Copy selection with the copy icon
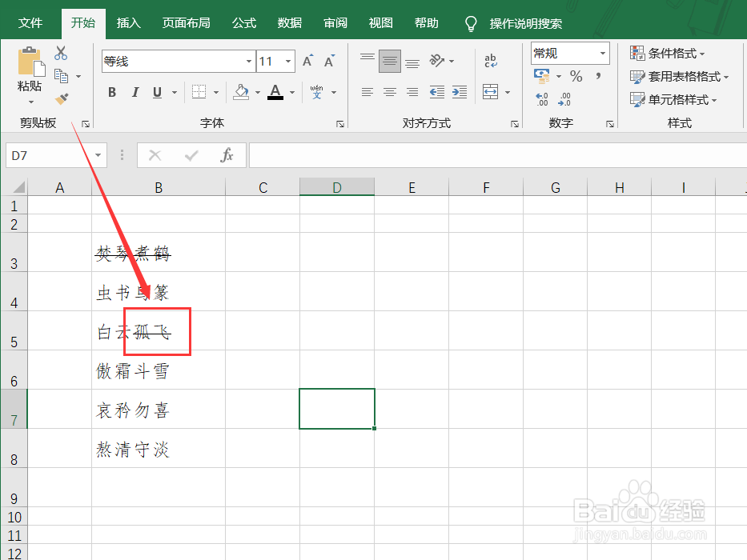 pos(61,76)
